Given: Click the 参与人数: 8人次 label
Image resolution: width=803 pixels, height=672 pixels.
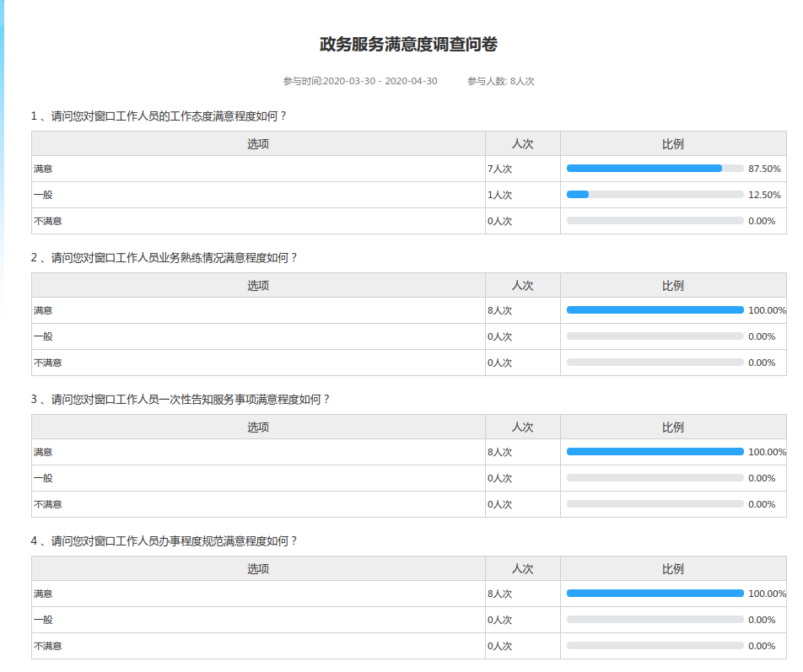Looking at the screenshot, I should pos(501,82).
